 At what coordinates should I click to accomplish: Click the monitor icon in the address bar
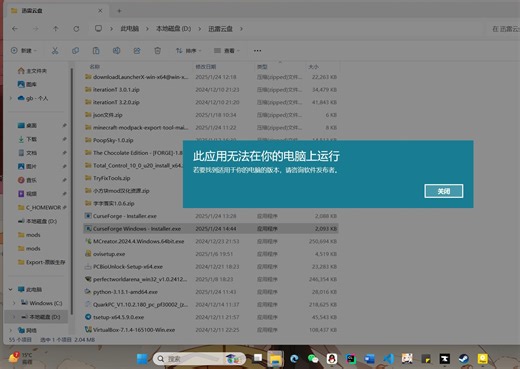pos(98,29)
